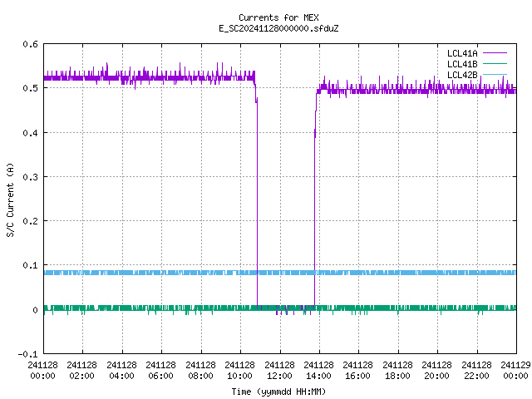This screenshot has height=399, width=532.
Task: Click the y-axis tick value -0.1
Action: click(x=27, y=354)
